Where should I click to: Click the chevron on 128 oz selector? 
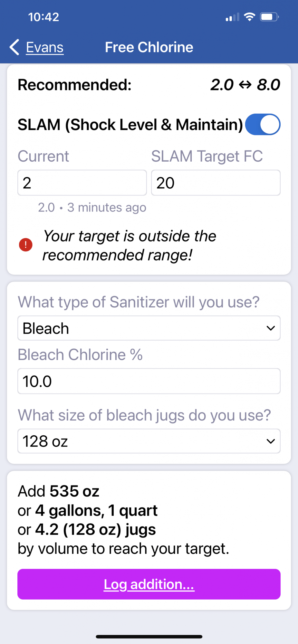coord(271,441)
